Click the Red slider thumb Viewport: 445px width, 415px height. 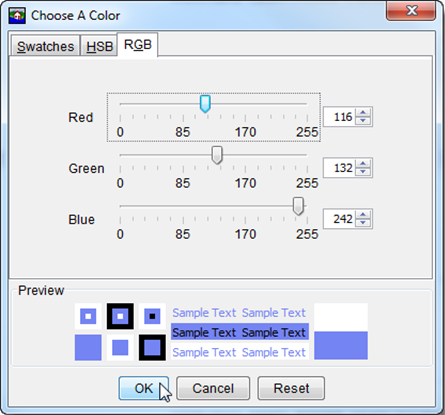[x=205, y=104]
